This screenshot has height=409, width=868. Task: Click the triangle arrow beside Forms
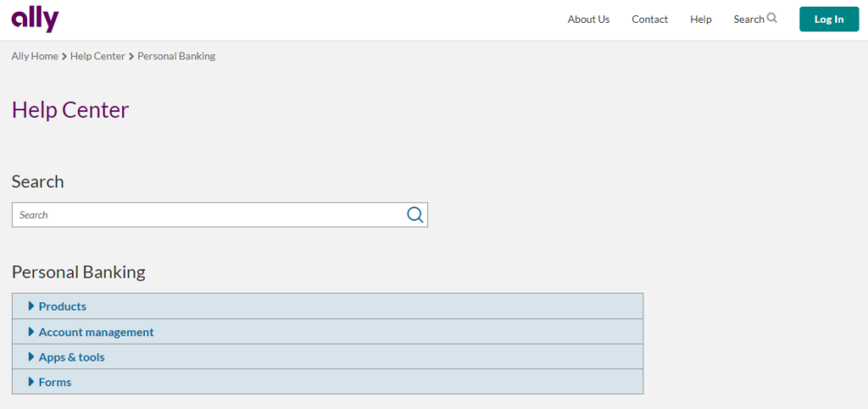coord(31,382)
